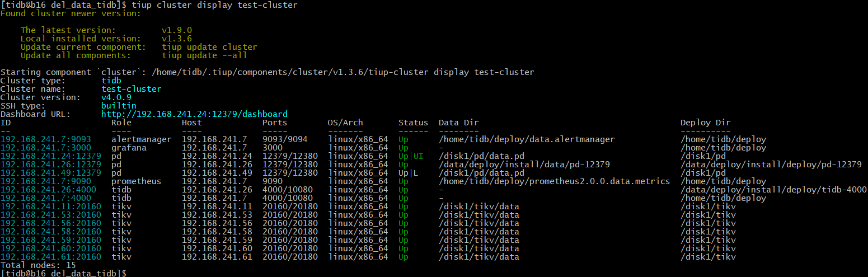Click the Up|UI status value
The image size is (868, 277).
point(411,156)
